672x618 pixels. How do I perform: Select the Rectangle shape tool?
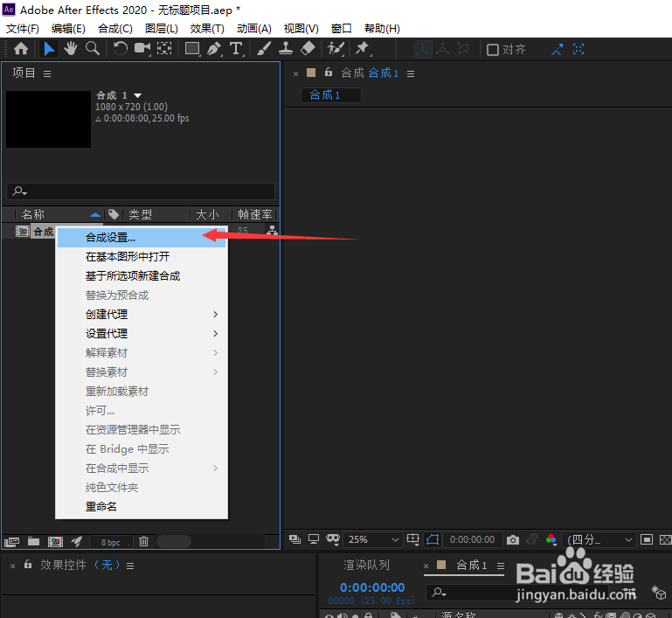point(192,49)
